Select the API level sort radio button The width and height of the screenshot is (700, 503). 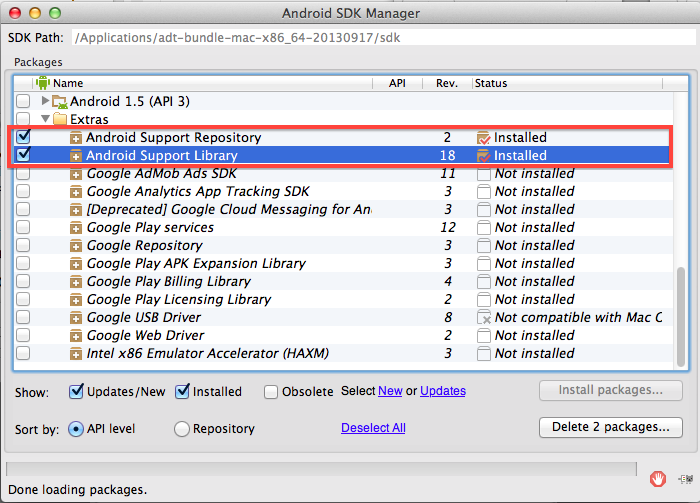pos(76,429)
